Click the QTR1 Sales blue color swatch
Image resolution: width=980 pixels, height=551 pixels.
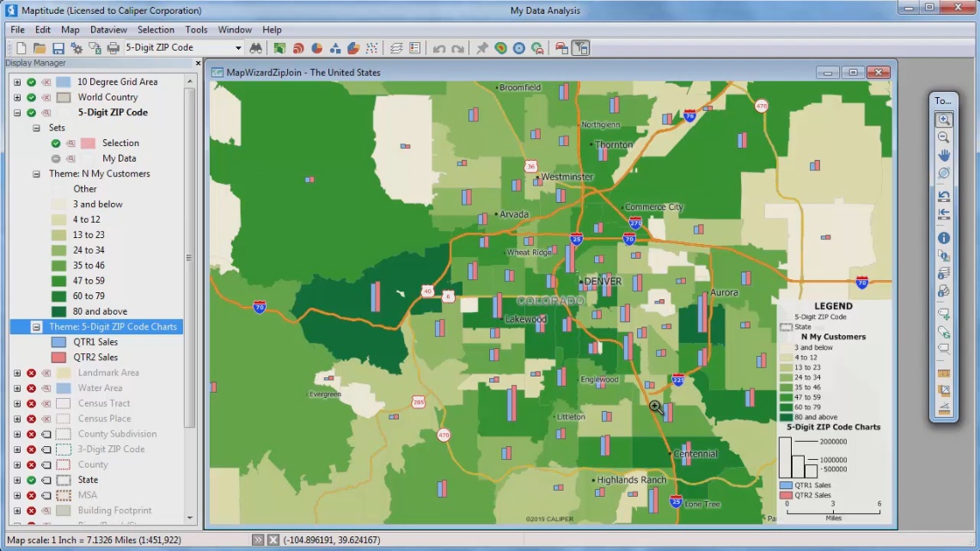coord(58,342)
